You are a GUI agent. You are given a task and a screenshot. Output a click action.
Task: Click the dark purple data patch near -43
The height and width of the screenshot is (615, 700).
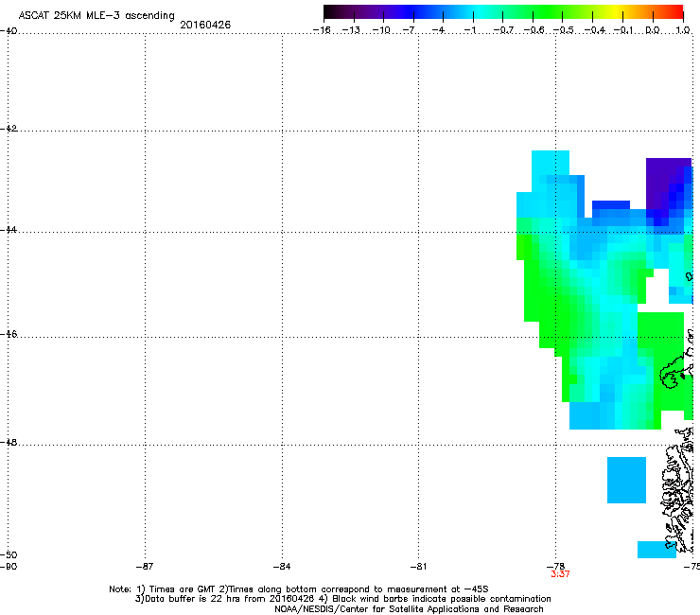[x=663, y=184]
